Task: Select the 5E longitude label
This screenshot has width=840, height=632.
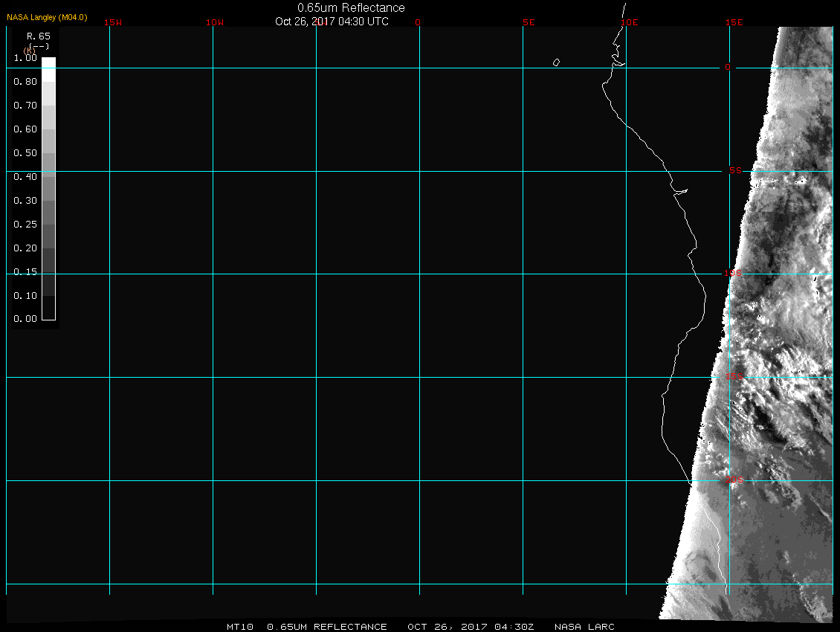Action: pyautogui.click(x=529, y=22)
